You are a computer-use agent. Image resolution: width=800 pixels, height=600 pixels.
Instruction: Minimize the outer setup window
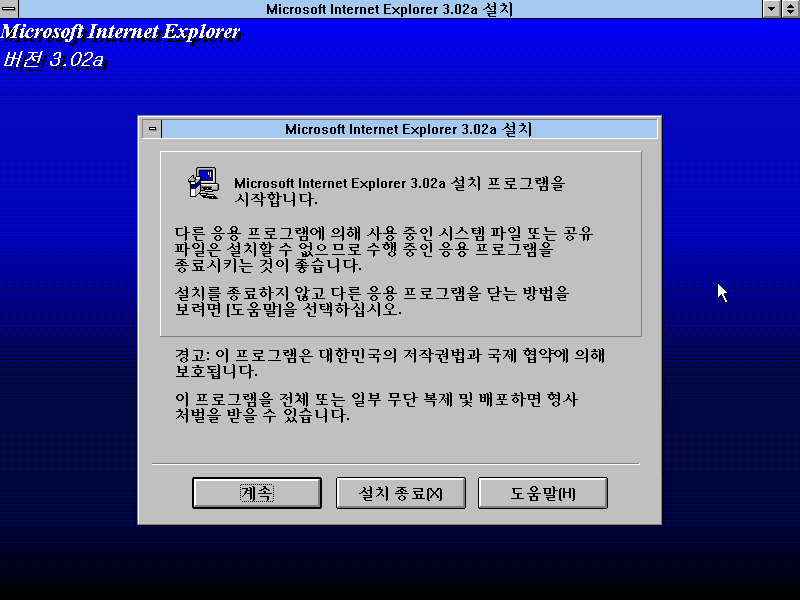771,8
